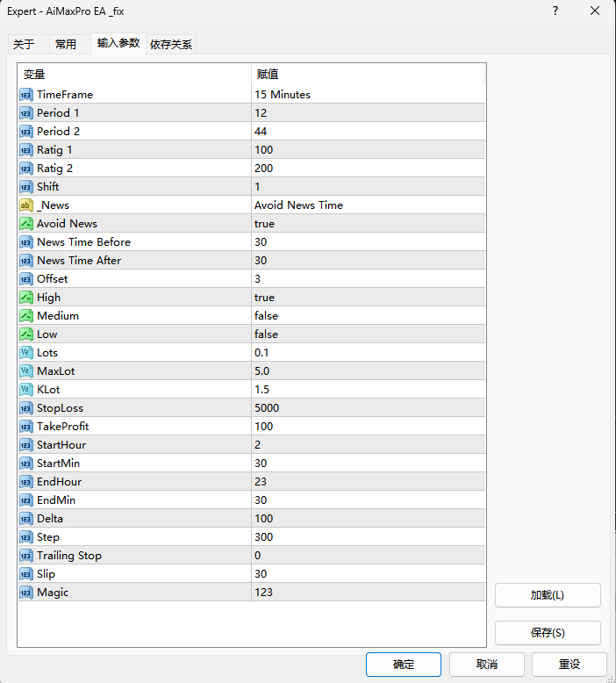Switch to the 依存关系 tab
The image size is (616, 683).
point(171,44)
